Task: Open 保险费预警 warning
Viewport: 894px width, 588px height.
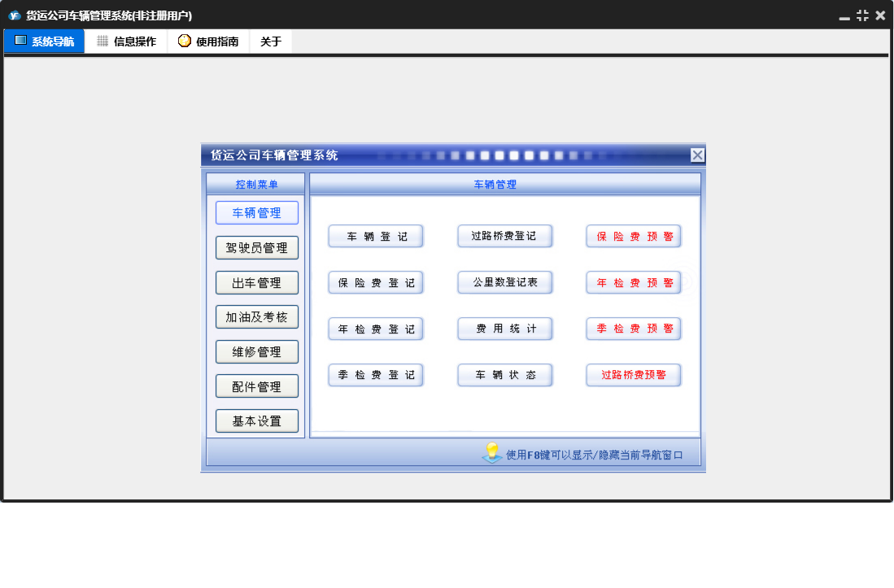Action: coord(634,236)
